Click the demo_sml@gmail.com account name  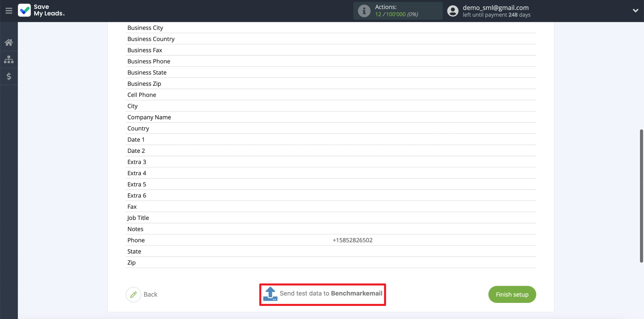pos(495,8)
